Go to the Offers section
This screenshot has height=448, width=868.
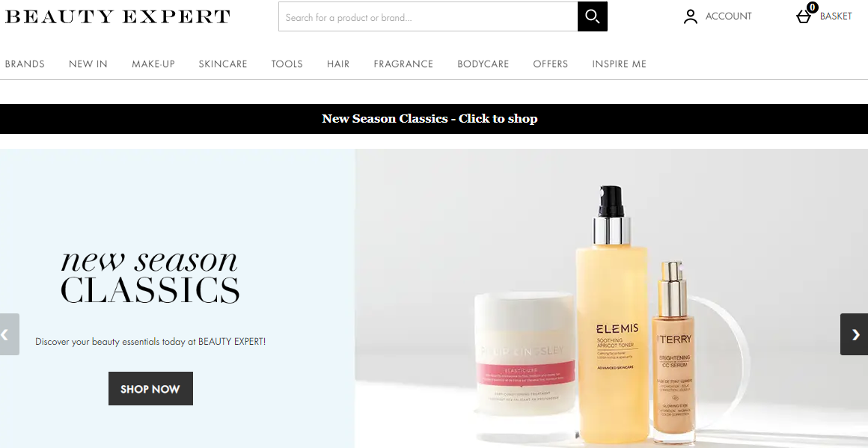click(550, 64)
